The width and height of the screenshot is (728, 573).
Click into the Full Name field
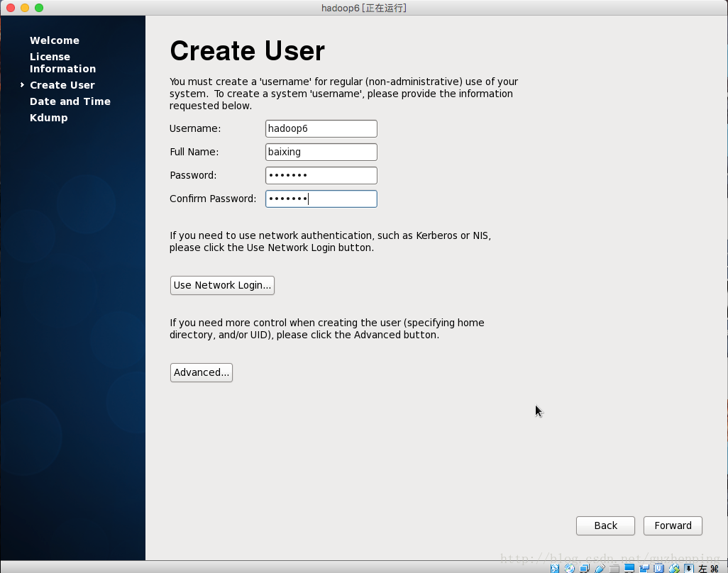pyautogui.click(x=321, y=152)
